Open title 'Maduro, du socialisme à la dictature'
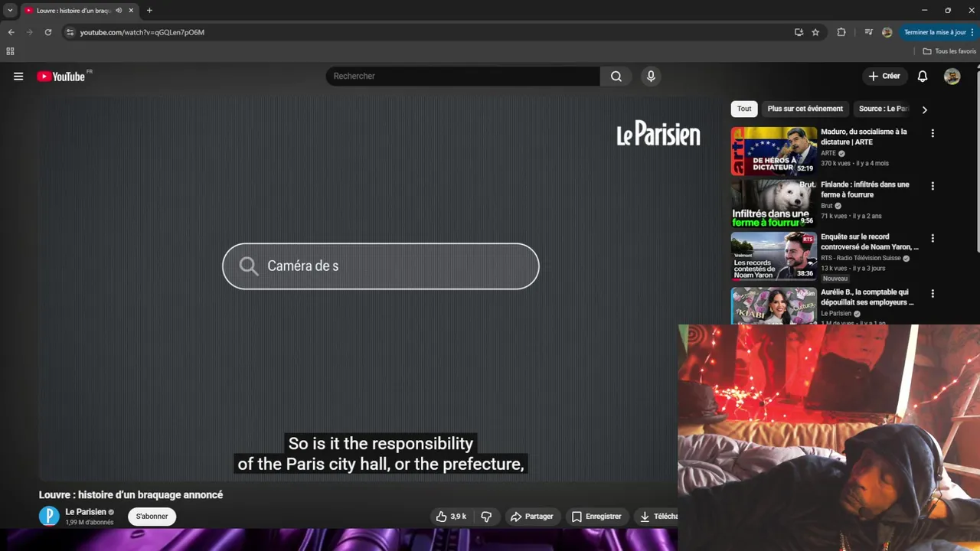The image size is (980, 551). click(x=864, y=137)
